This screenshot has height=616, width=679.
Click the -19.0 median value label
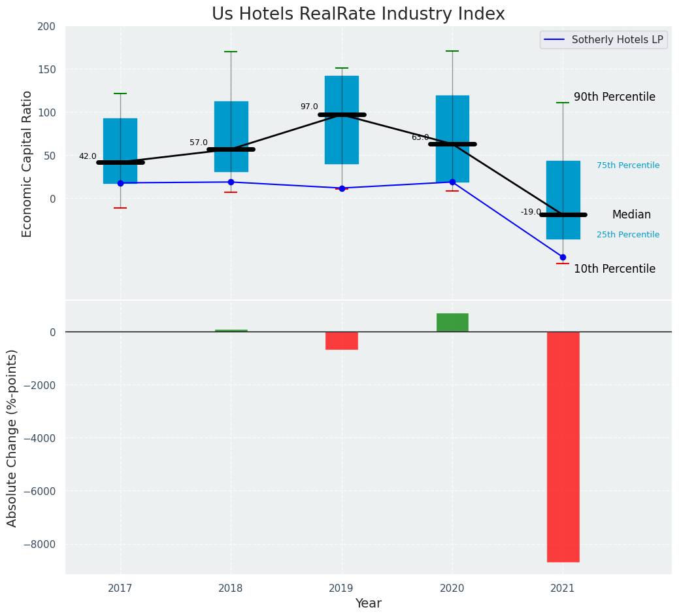click(531, 212)
